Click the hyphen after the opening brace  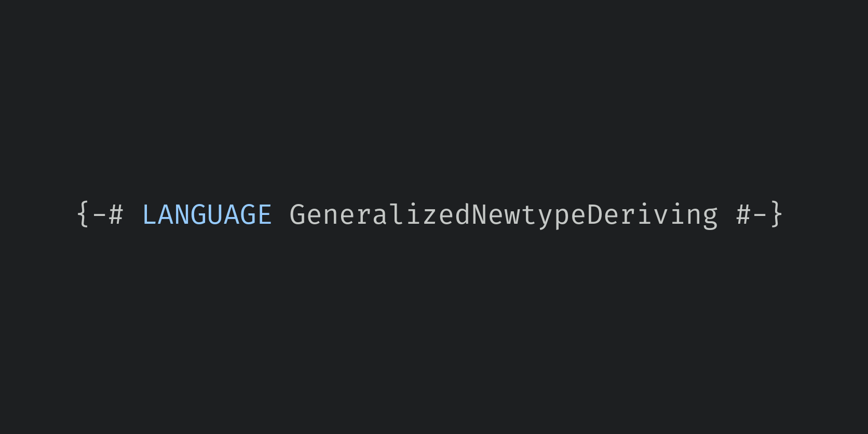click(99, 215)
